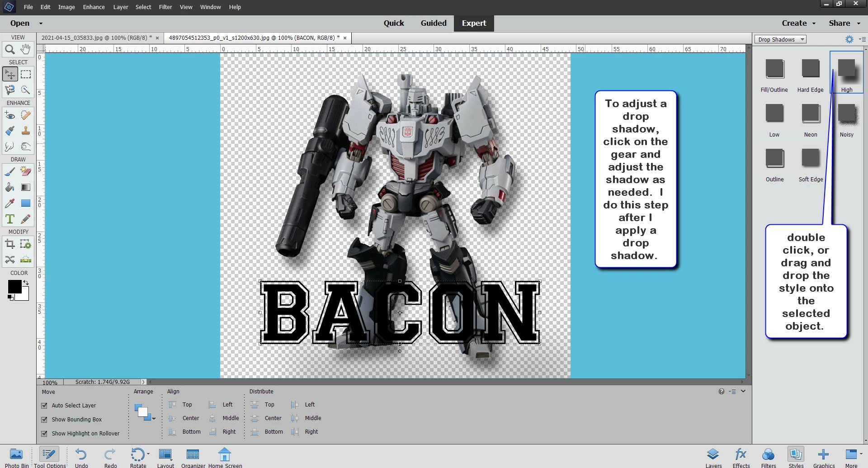
Task: Click the Create button
Action: coord(794,24)
